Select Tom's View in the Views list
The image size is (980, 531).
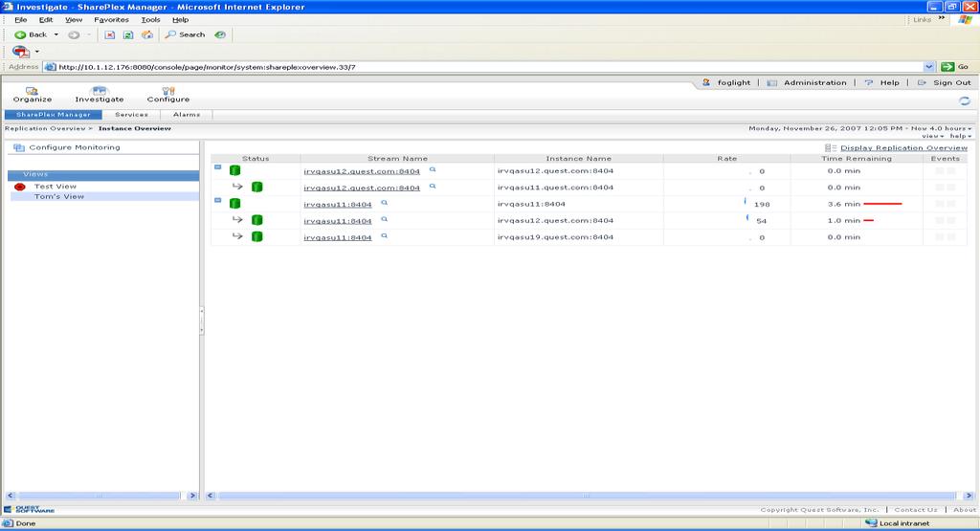[x=58, y=196]
